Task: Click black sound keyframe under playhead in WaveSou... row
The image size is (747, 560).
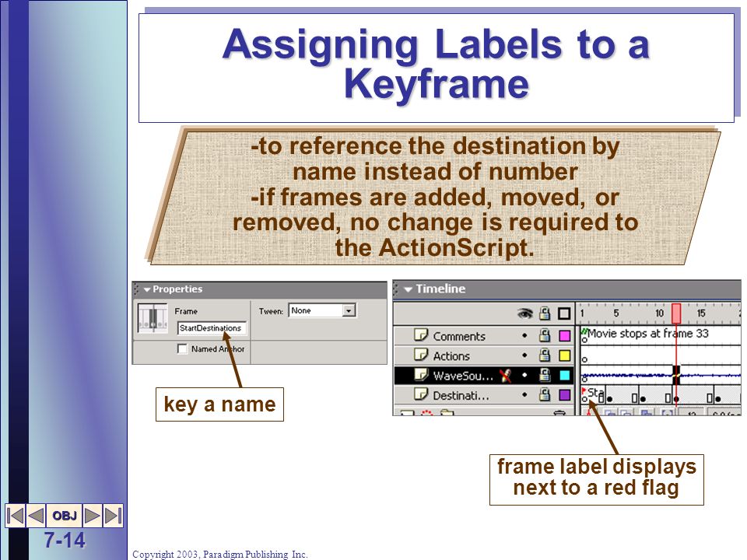Action: 676,375
